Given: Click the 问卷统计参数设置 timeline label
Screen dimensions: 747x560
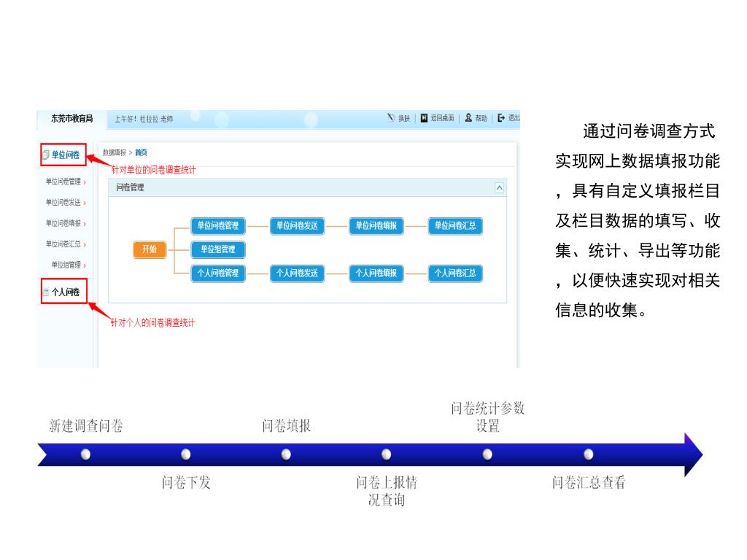Looking at the screenshot, I should (x=488, y=416).
